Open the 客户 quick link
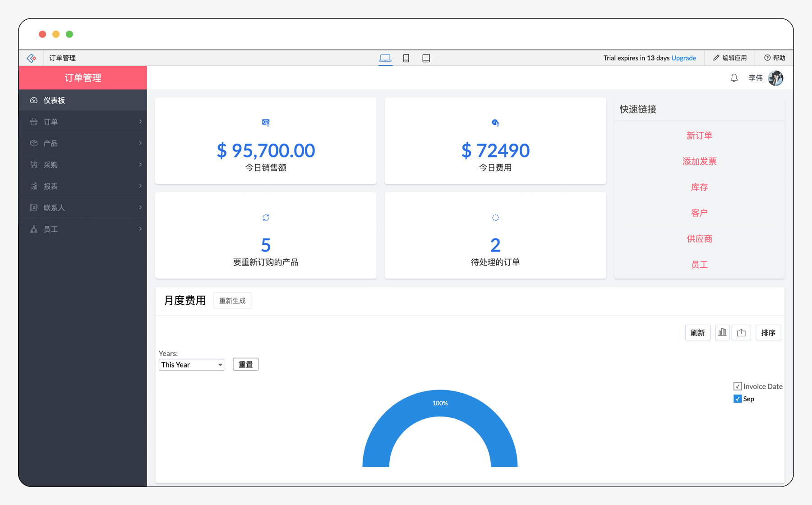Image resolution: width=812 pixels, height=505 pixels. click(x=699, y=213)
